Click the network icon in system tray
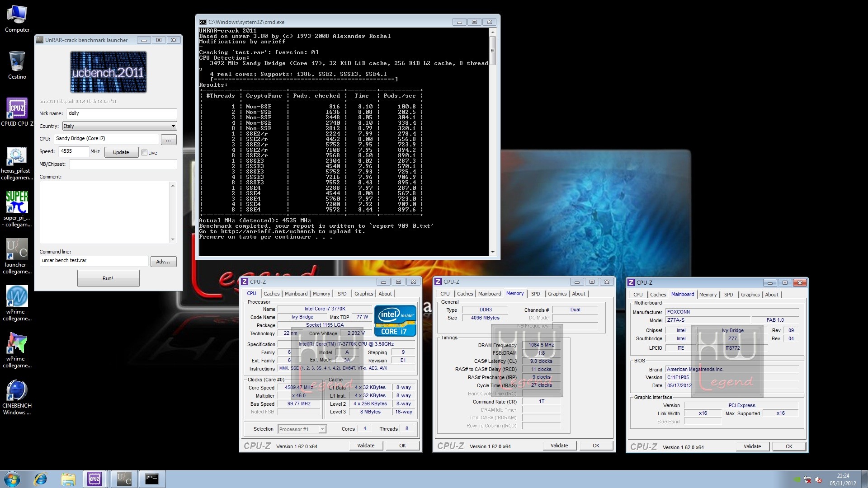Viewport: 868px width, 488px height. click(x=807, y=480)
